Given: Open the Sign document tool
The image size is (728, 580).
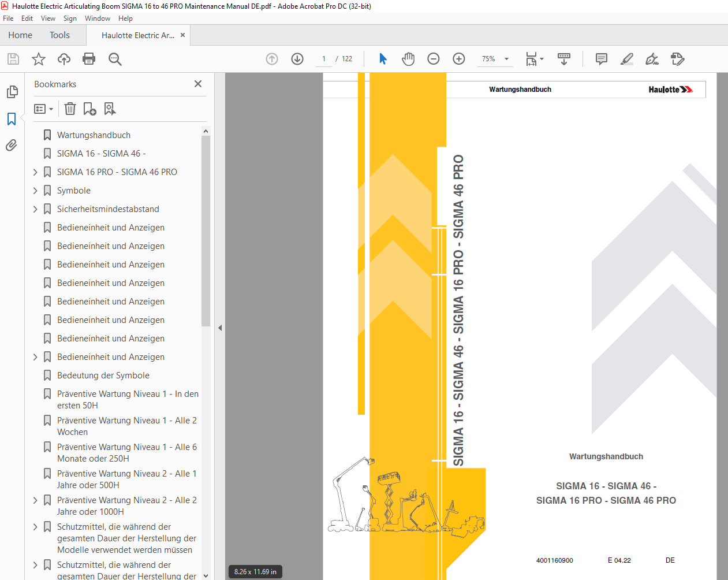Looking at the screenshot, I should click(x=652, y=59).
